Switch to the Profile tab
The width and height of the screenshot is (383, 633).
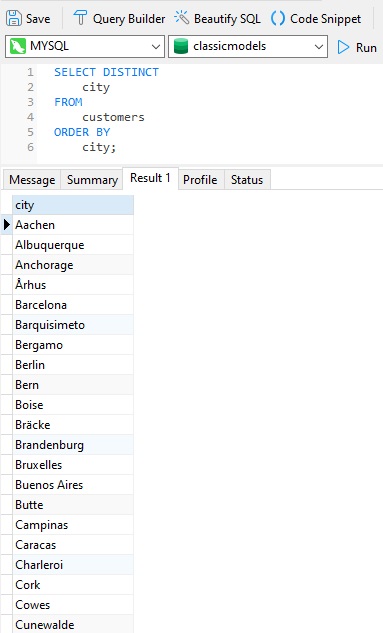click(200, 180)
